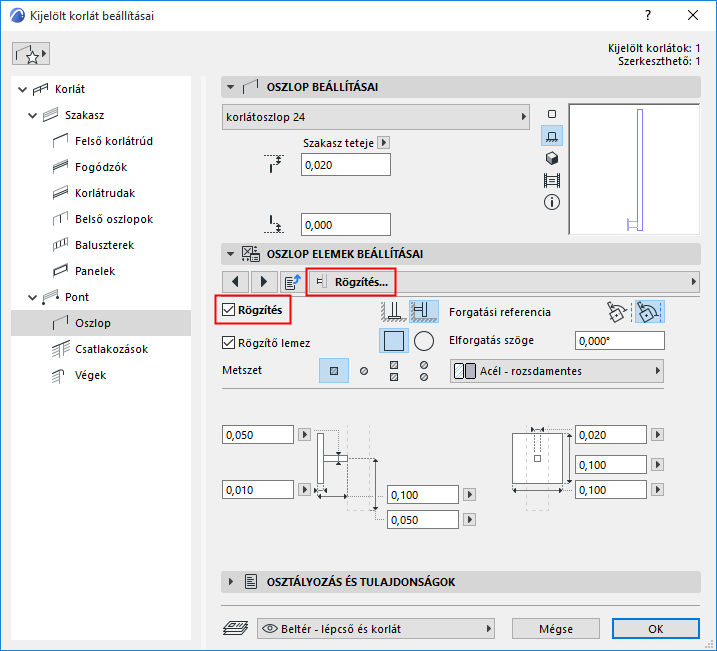
Task: Collapse the OSZLOP BEÁLLÍTÁSAI panel
Action: 230,87
